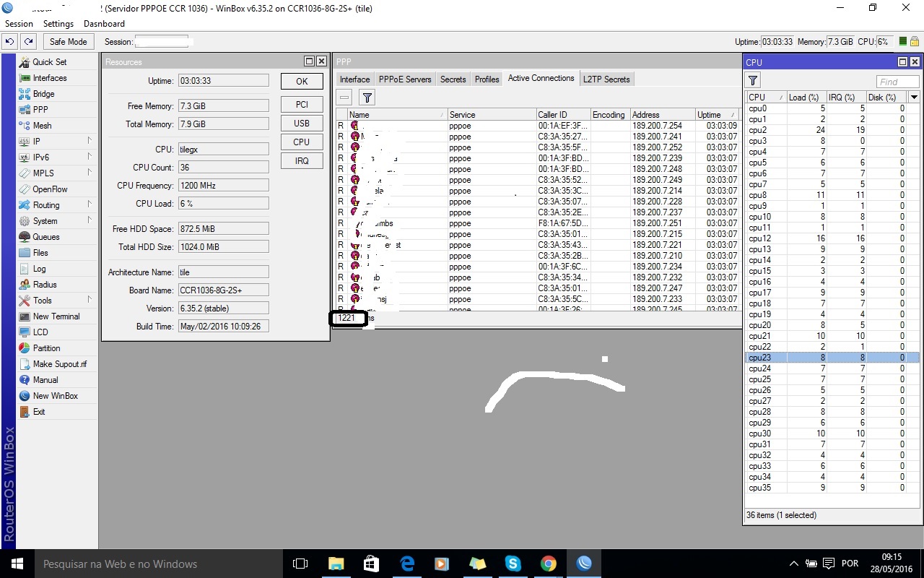924x578 pixels.
Task: Click the Board Name field CCR1036-8G-2S+
Action: point(224,290)
